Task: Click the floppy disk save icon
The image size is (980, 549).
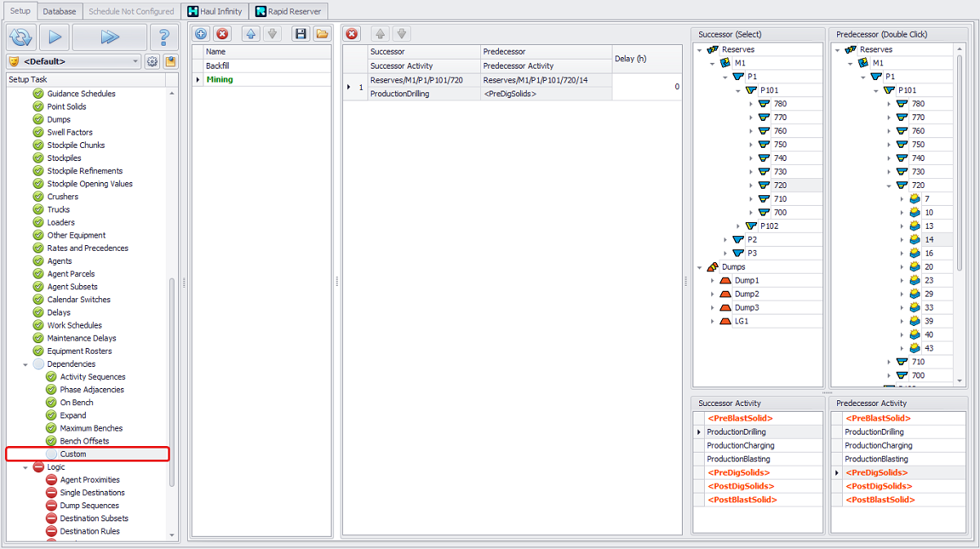Action: pos(301,34)
